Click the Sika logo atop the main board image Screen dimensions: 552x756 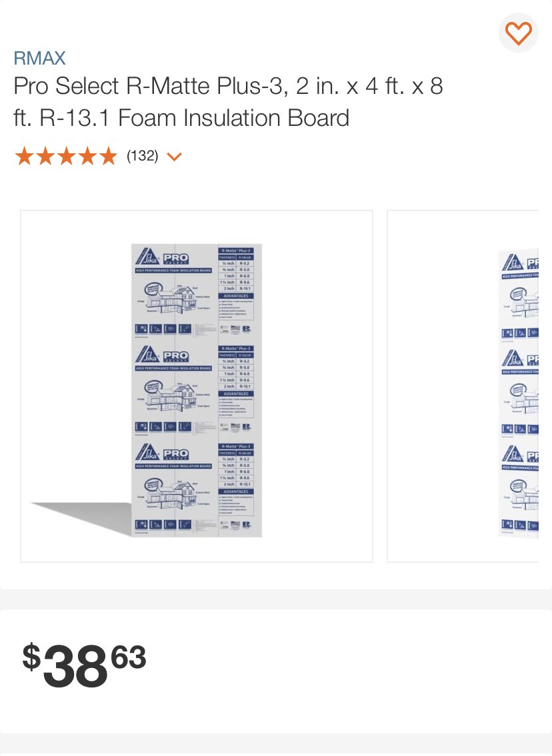pyautogui.click(x=147, y=257)
